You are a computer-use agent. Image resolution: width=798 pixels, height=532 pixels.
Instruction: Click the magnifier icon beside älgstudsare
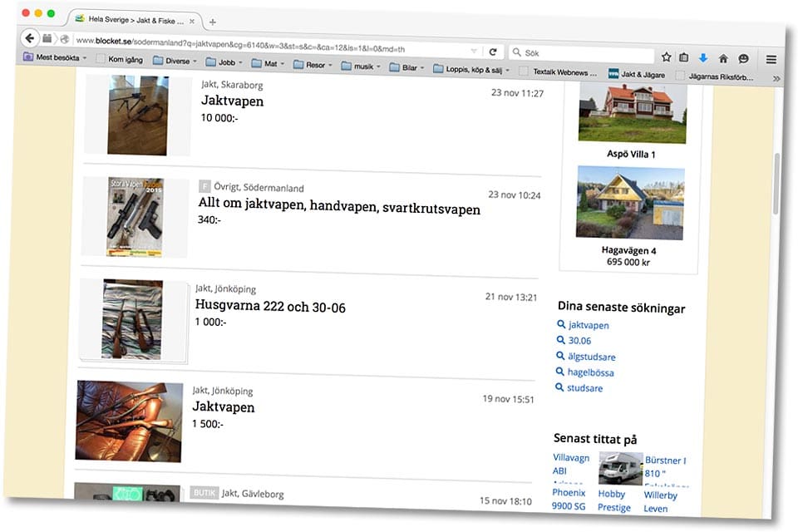(560, 356)
